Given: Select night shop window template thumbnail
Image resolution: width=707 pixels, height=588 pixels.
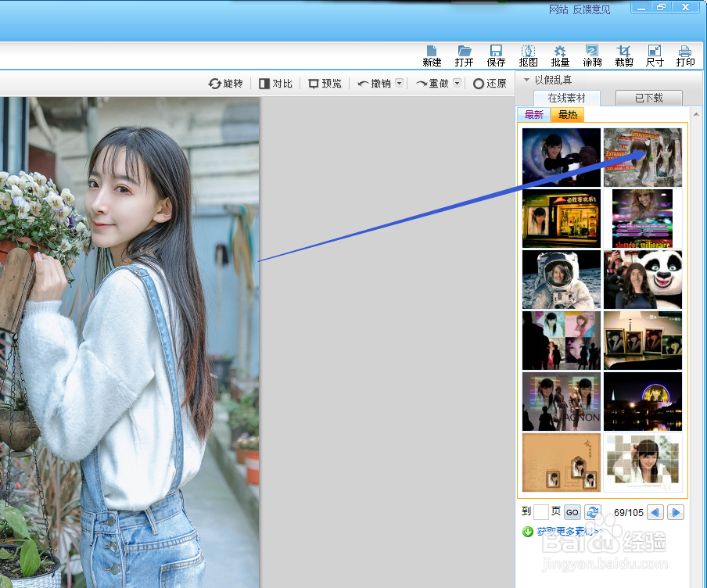Looking at the screenshot, I should pyautogui.click(x=562, y=218).
